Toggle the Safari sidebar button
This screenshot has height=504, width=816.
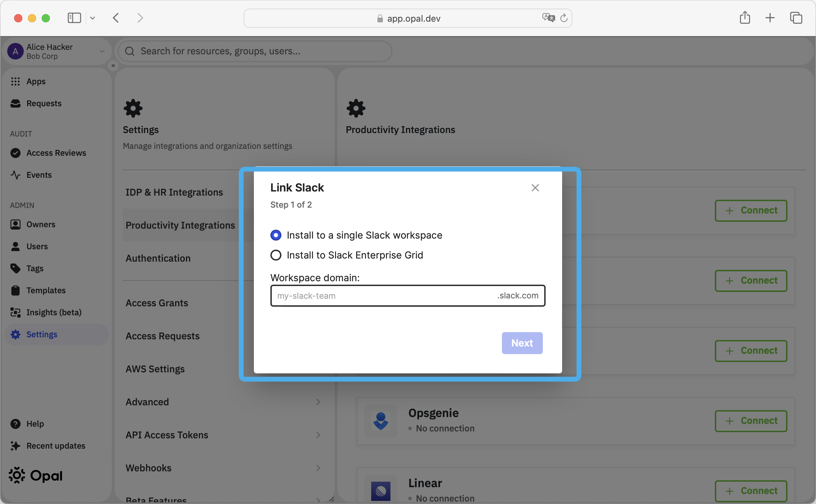tap(74, 18)
